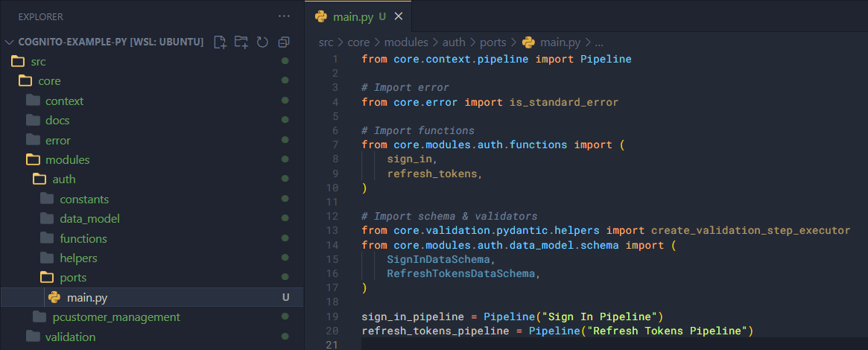Screen dimensions: 868x350
Task: Click the folder icon beside docs
Action: pyautogui.click(x=33, y=121)
